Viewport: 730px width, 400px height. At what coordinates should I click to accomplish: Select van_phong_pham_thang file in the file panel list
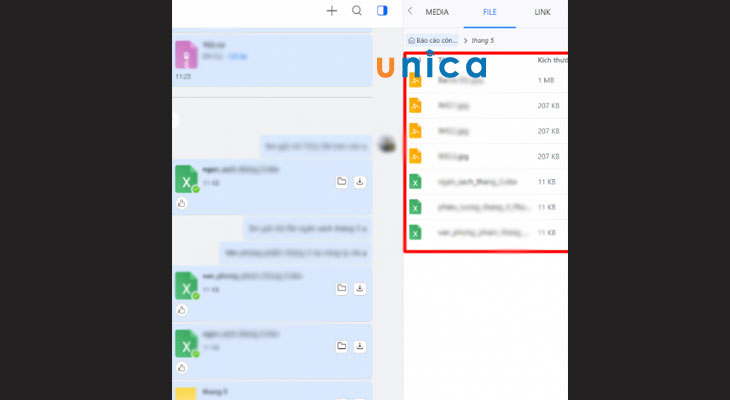click(x=487, y=232)
